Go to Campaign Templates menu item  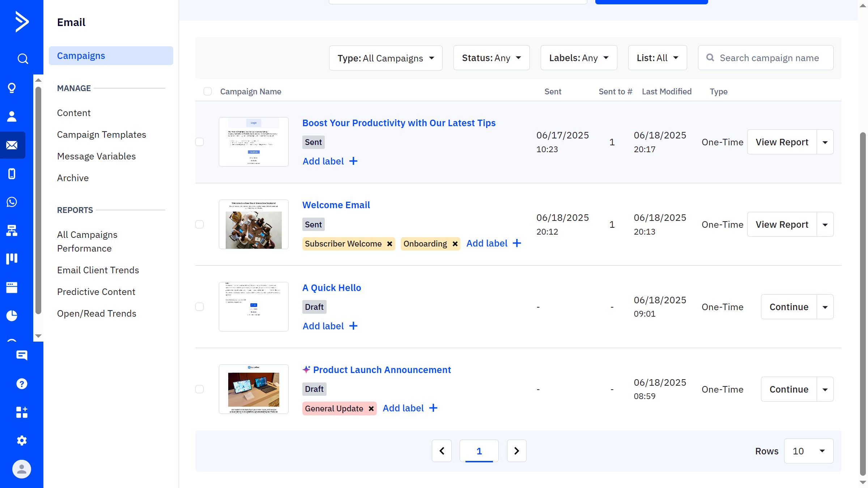point(102,134)
